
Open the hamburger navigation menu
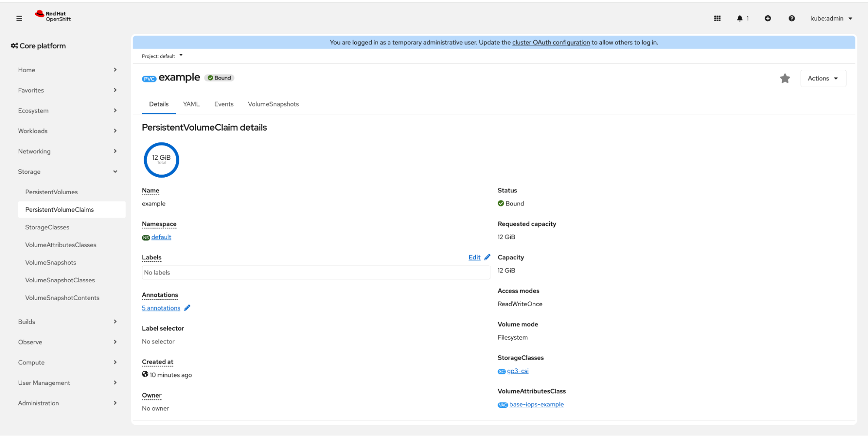coord(19,18)
